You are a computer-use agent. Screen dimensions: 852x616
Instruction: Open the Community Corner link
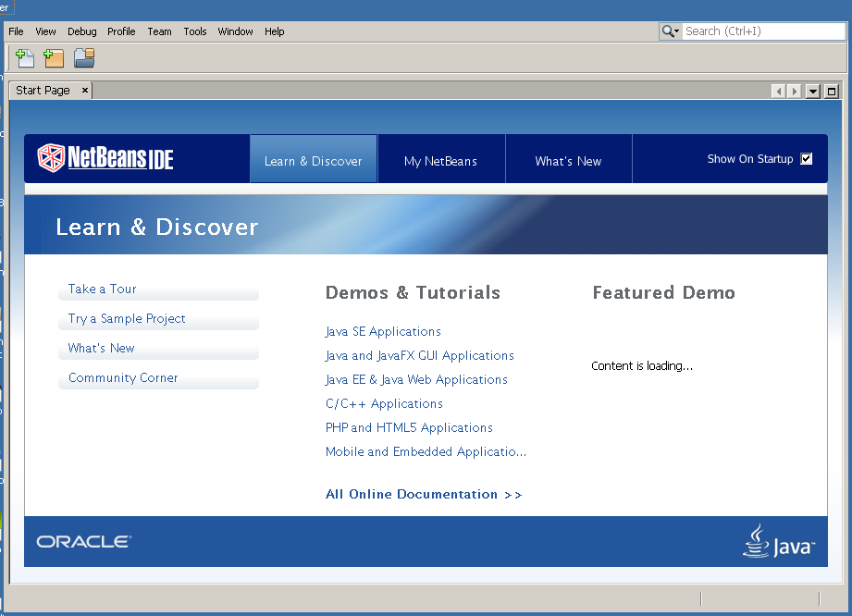coord(123,377)
